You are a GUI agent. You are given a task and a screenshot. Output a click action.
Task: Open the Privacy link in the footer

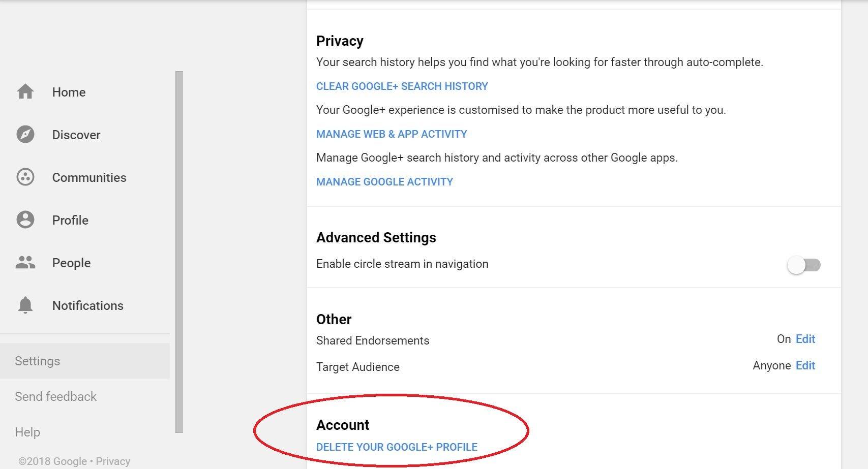[x=113, y=461]
